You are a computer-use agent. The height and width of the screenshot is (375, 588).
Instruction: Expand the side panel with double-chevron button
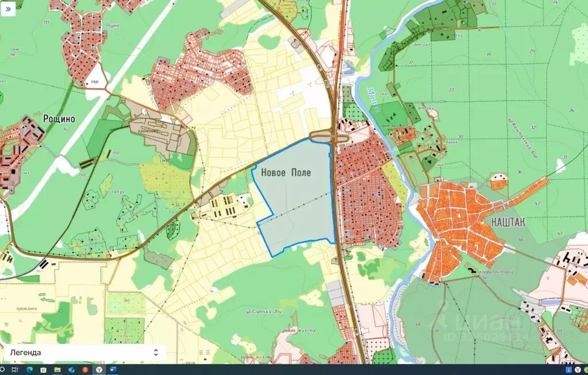coord(8,10)
